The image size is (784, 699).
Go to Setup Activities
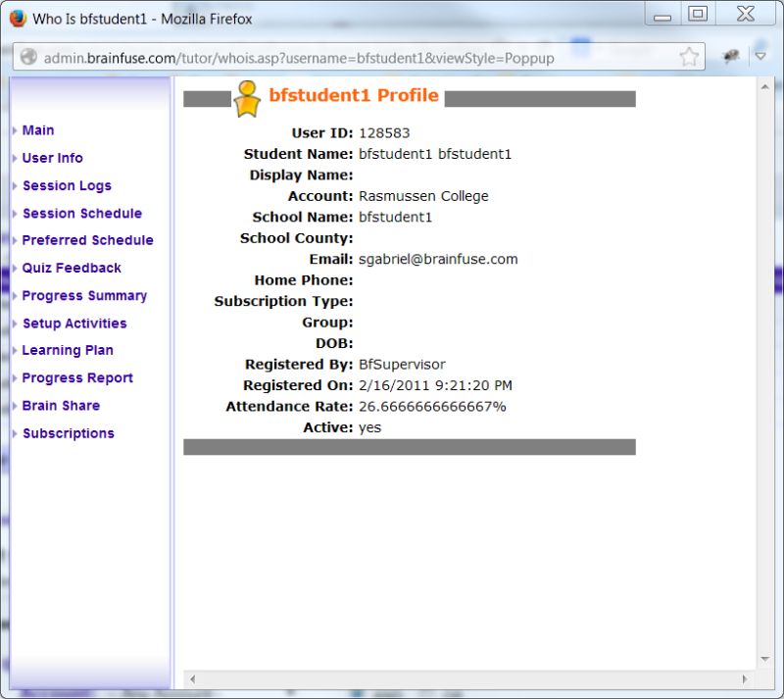point(74,324)
